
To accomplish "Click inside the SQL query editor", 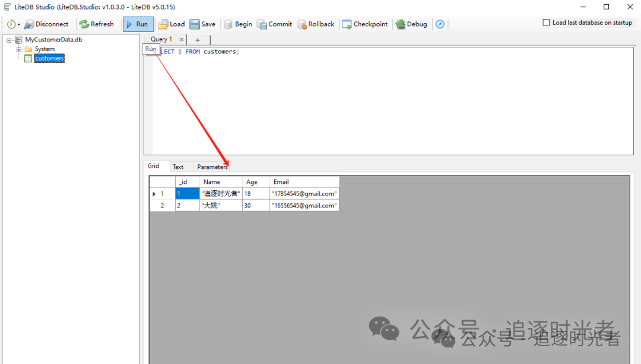I will tap(388, 101).
